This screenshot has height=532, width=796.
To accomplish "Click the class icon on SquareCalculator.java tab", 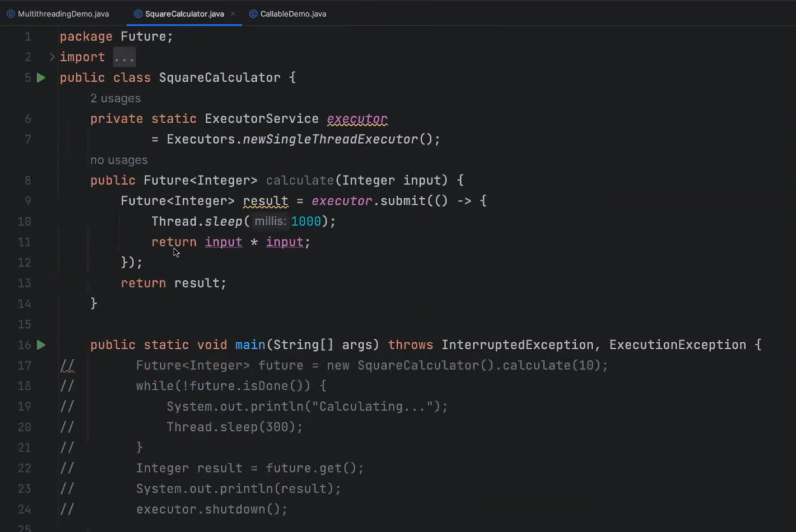I will coord(138,14).
